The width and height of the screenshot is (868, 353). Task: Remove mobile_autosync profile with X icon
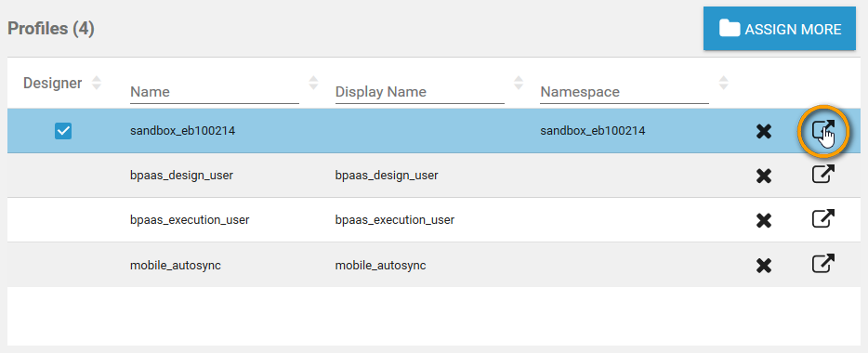(764, 266)
